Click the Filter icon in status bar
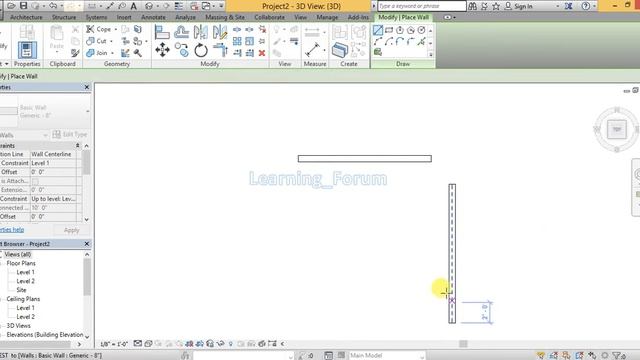The height and width of the screenshot is (360, 640). coord(618,356)
